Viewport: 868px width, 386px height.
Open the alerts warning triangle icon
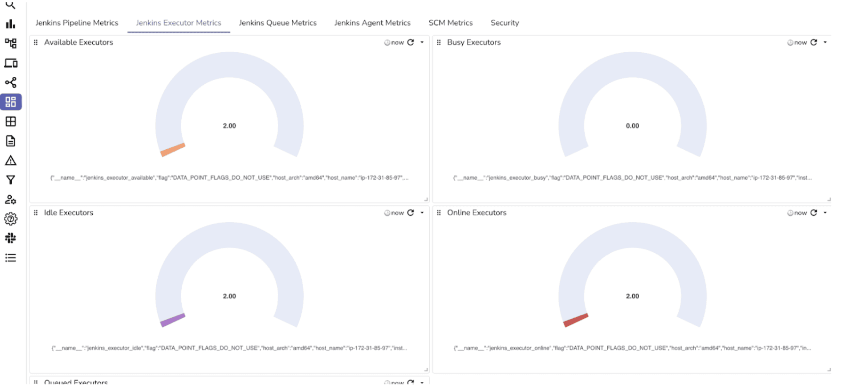tap(11, 161)
